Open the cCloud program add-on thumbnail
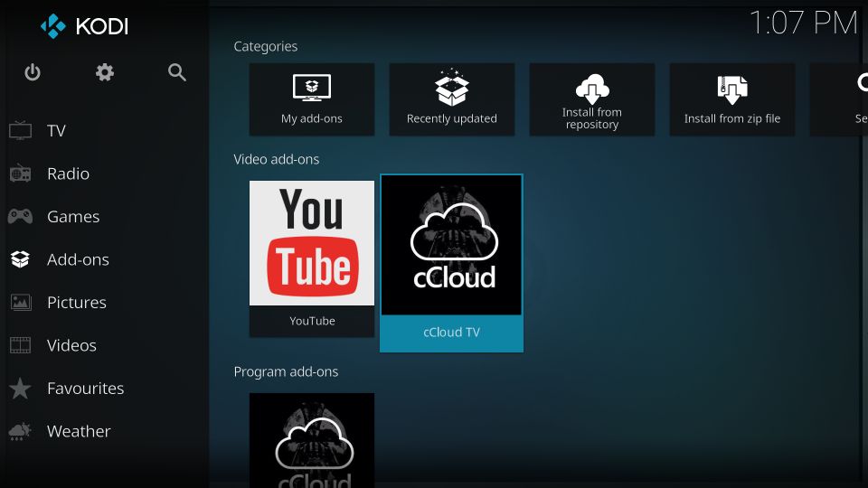This screenshot has height=488, width=868. 312,440
